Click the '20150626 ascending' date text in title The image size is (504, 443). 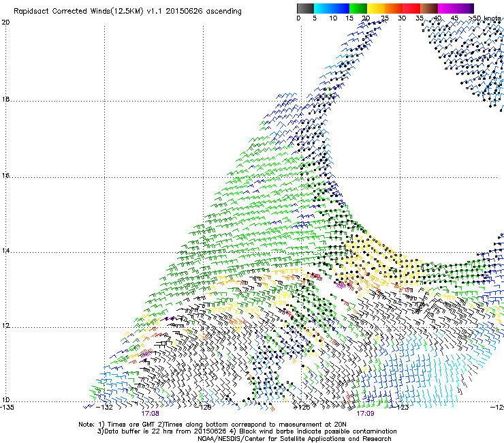coord(204,12)
